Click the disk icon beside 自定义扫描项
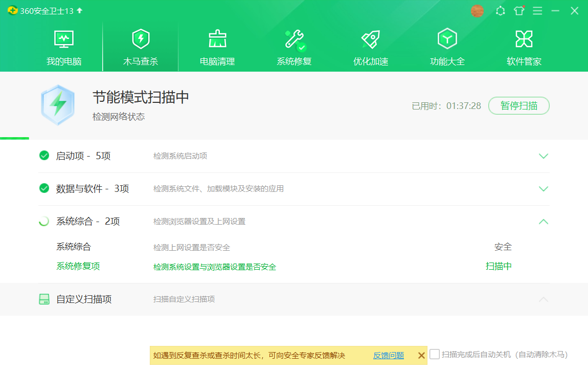588x371 pixels. point(44,299)
